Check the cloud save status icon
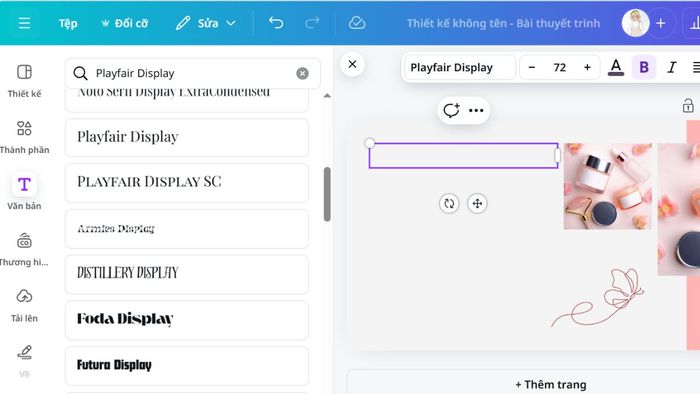Image resolution: width=700 pixels, height=394 pixels. click(357, 23)
